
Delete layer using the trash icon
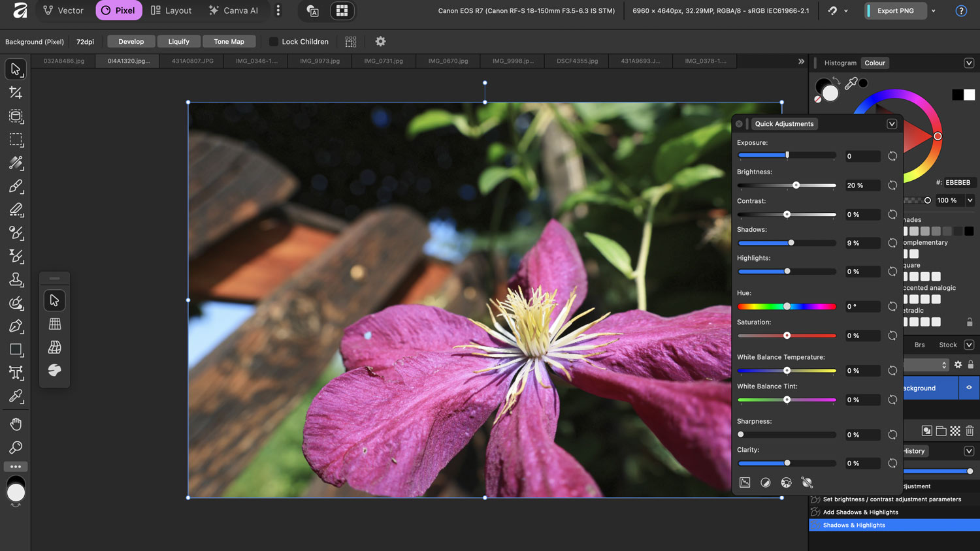[970, 431]
